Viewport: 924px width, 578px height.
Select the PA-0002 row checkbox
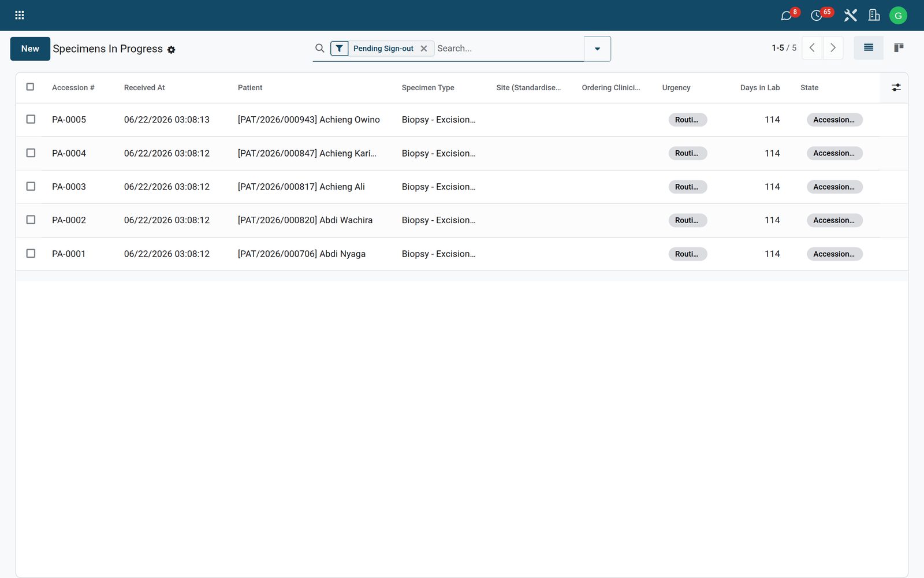[31, 220]
